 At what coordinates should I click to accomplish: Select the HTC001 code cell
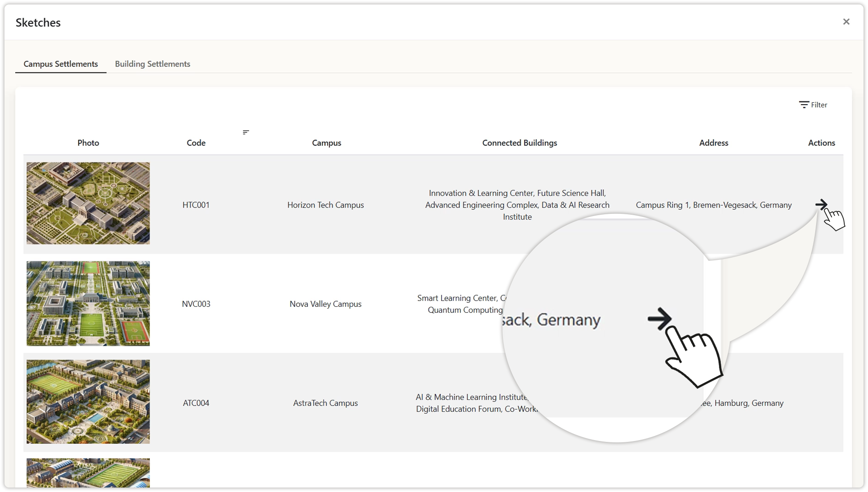coord(196,205)
